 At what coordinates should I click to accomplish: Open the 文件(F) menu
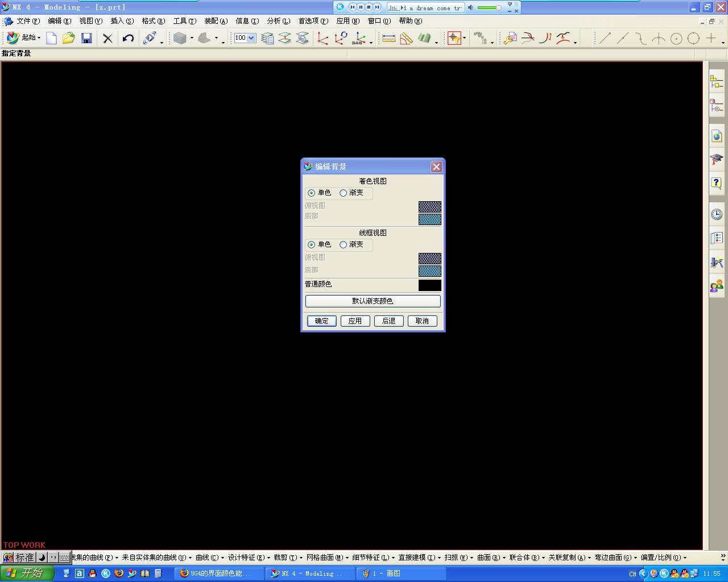tap(28, 21)
